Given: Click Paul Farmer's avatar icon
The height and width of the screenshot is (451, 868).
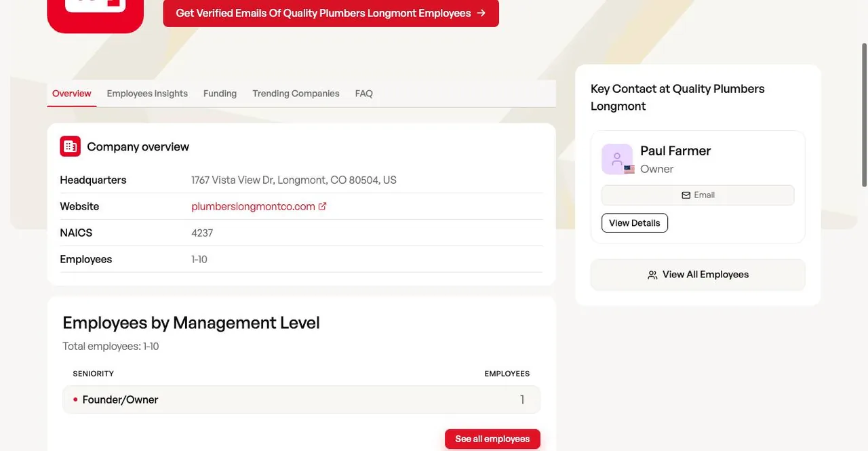Looking at the screenshot, I should pyautogui.click(x=617, y=159).
